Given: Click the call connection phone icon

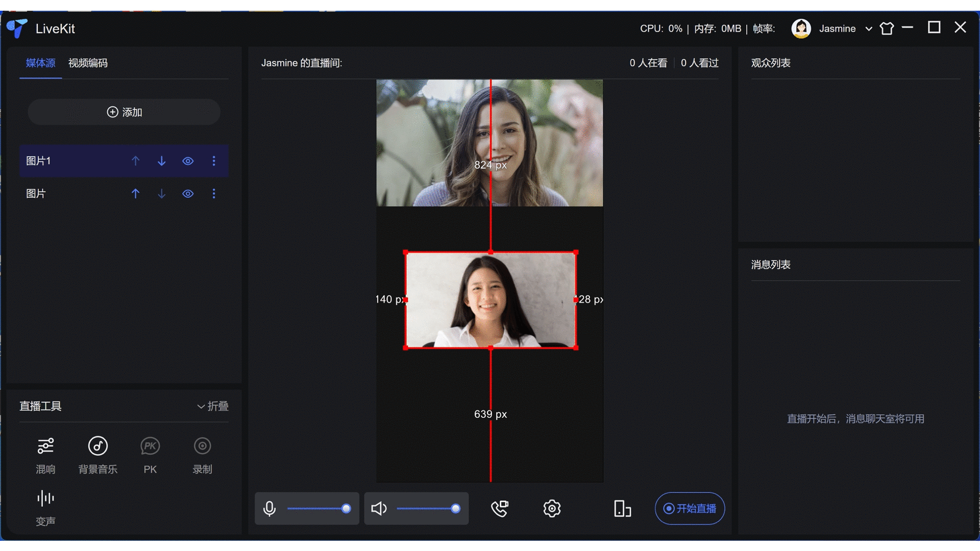Looking at the screenshot, I should (499, 509).
